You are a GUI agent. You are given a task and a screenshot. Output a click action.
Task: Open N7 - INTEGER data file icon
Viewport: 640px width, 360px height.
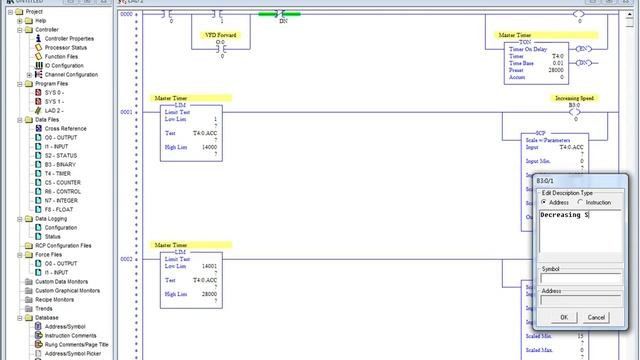click(x=38, y=200)
